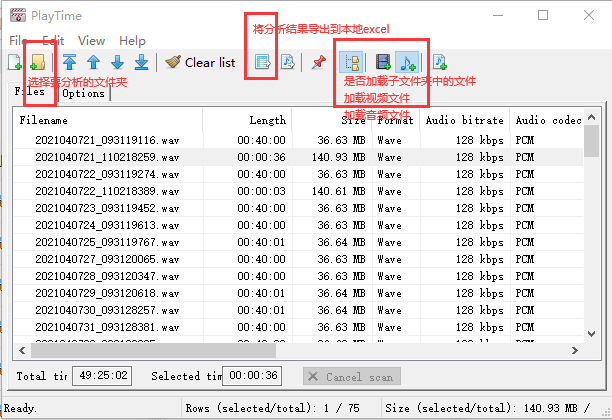
Task: Toggle include subfolders icon
Action: [352, 62]
